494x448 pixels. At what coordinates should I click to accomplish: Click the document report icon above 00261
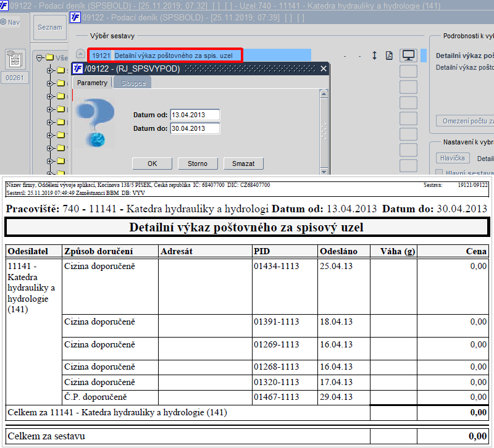tap(15, 59)
